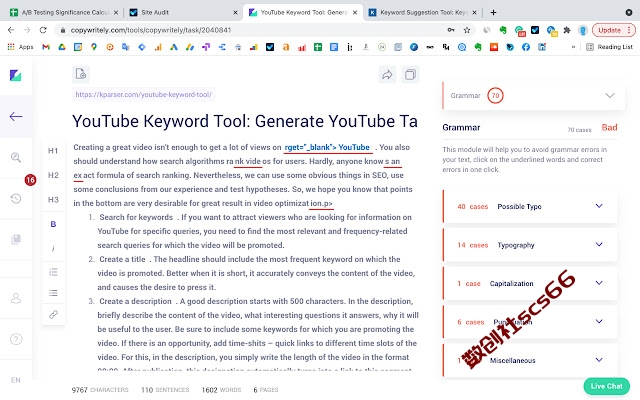Click the red 16 notification badge
Viewport: 640px width, 400px height.
[x=30, y=180]
